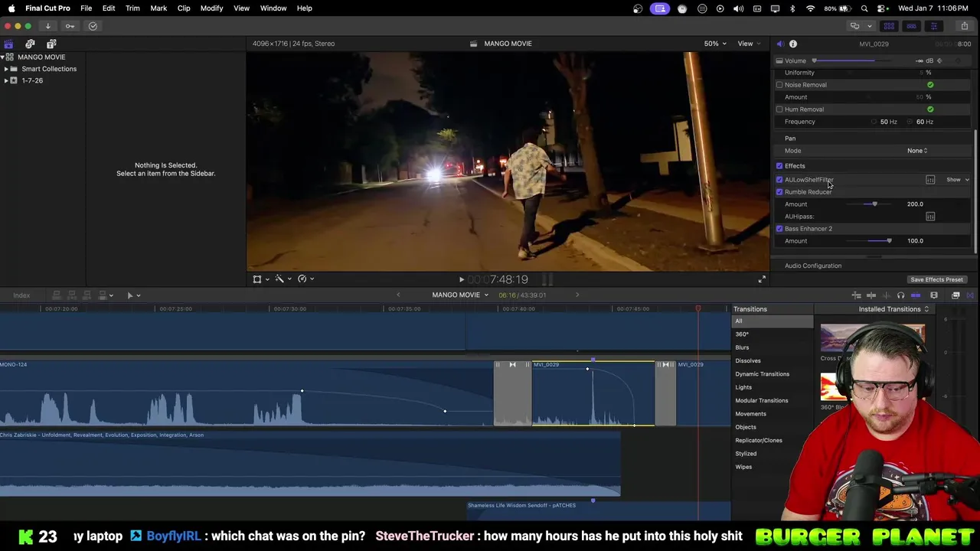980x551 pixels.
Task: Enter full screen viewer mode
Action: point(762,279)
